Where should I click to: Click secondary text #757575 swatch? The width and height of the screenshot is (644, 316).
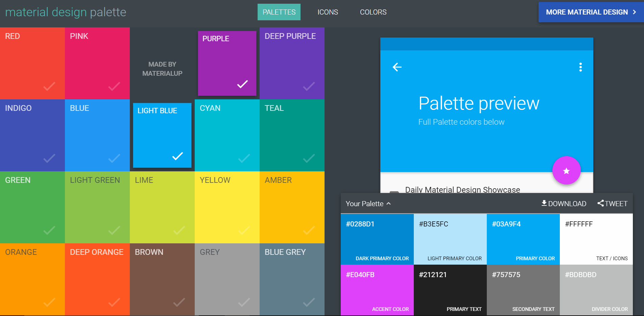523,290
